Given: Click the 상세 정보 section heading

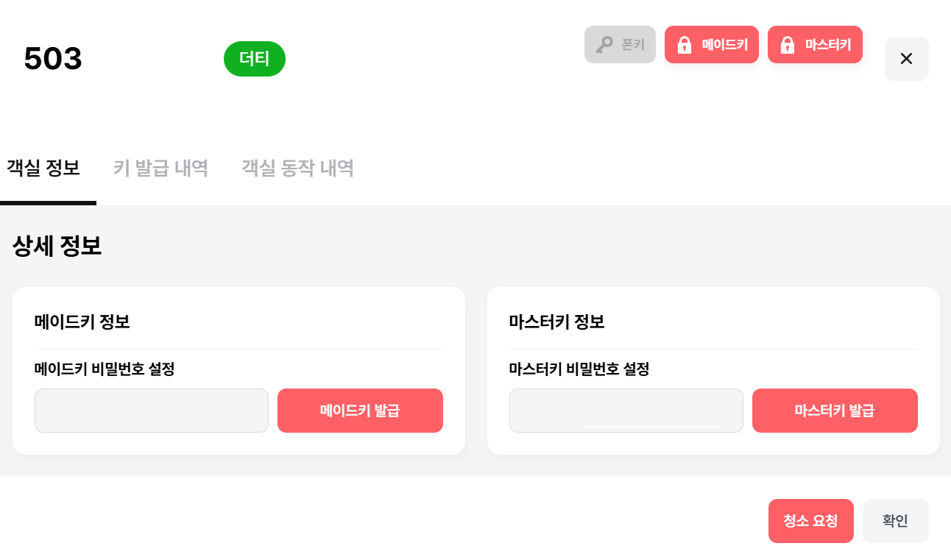Looking at the screenshot, I should pyautogui.click(x=57, y=246).
